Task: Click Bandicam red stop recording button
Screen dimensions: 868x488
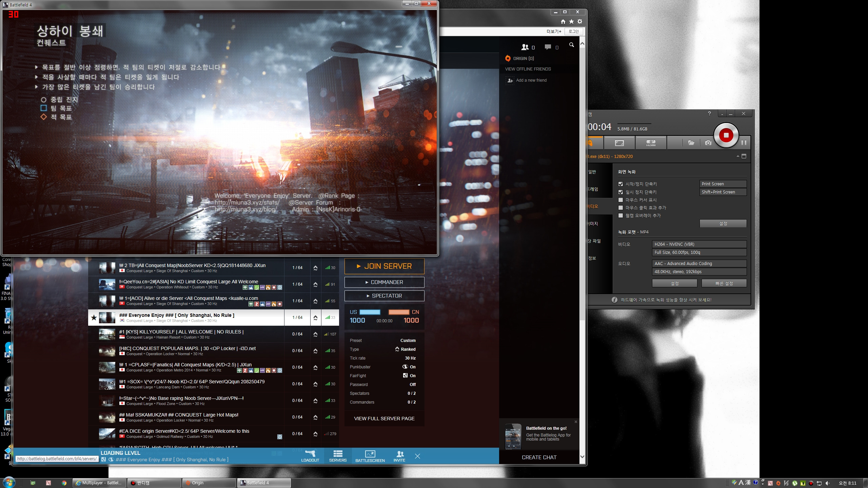Action: coord(726,135)
